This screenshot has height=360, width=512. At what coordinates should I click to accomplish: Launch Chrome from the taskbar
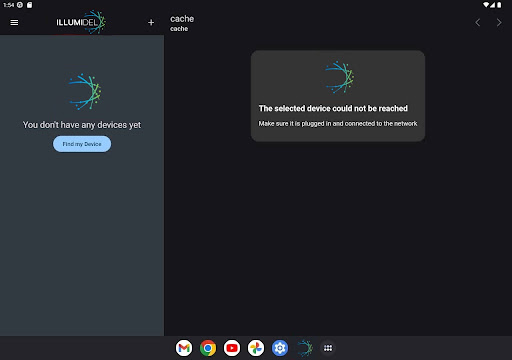(208, 348)
